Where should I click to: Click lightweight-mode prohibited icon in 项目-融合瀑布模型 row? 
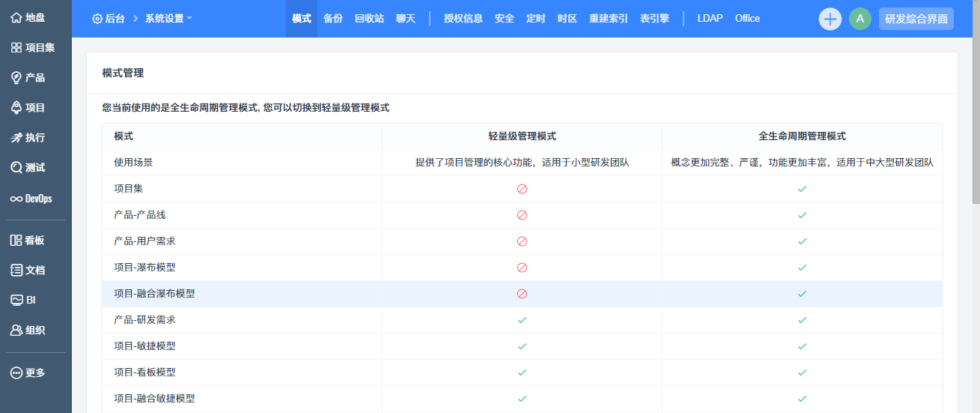coord(522,294)
